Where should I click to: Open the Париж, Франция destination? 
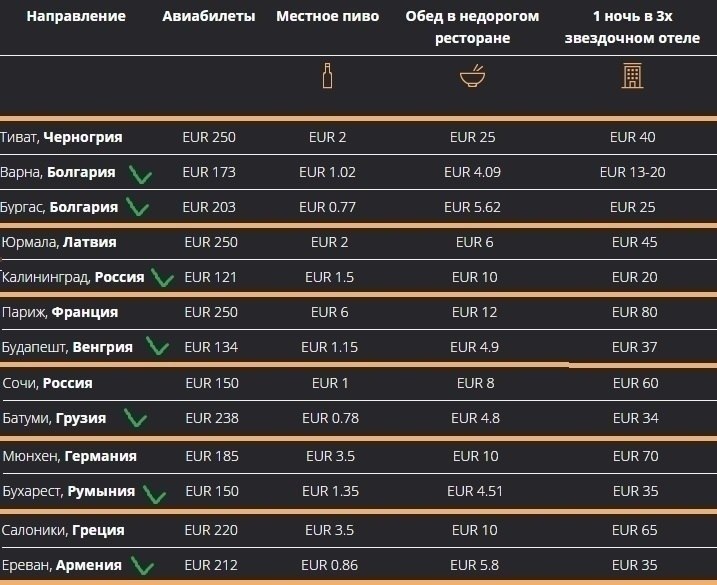click(60, 312)
